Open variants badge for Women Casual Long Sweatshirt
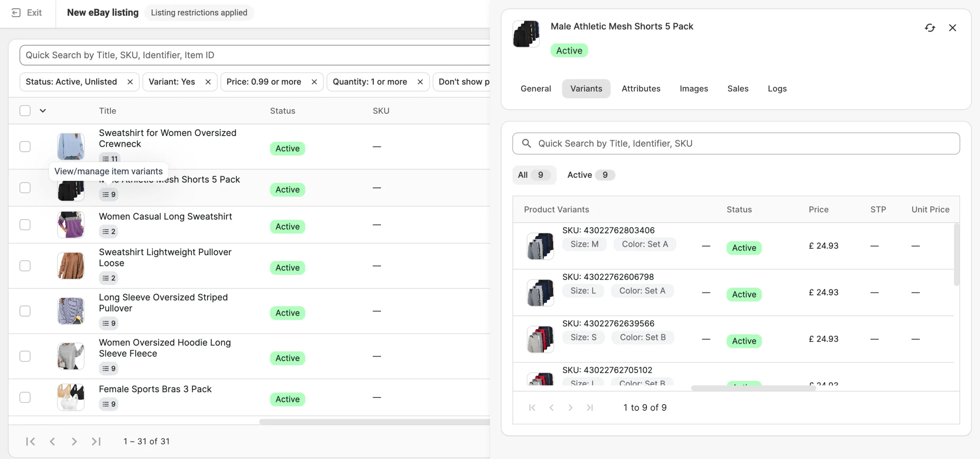The width and height of the screenshot is (980, 459). [x=109, y=231]
